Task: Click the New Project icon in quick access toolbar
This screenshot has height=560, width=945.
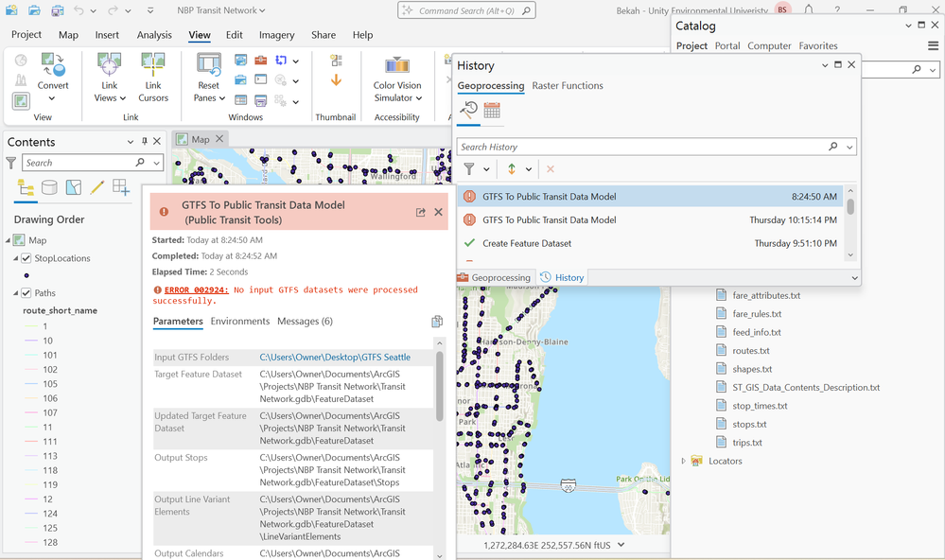Action: 11,10
